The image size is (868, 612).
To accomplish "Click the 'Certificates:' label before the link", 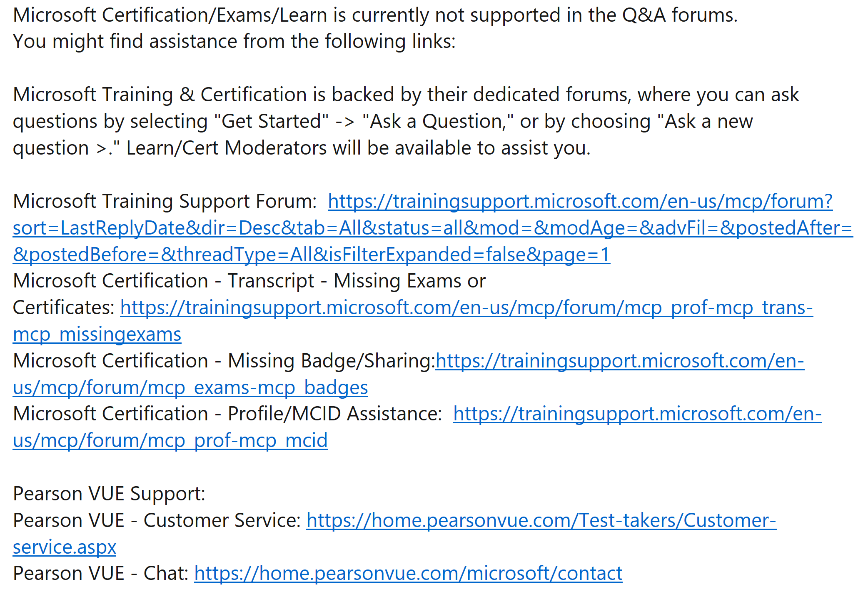I will 64,308.
